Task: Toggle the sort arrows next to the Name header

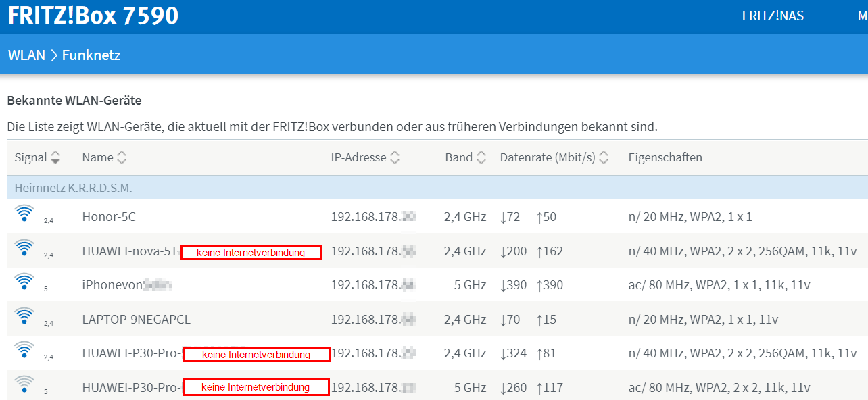Action: tap(122, 158)
